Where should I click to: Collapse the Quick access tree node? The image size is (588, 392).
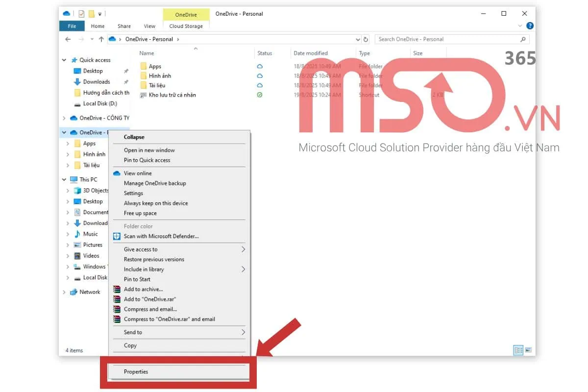click(x=64, y=60)
